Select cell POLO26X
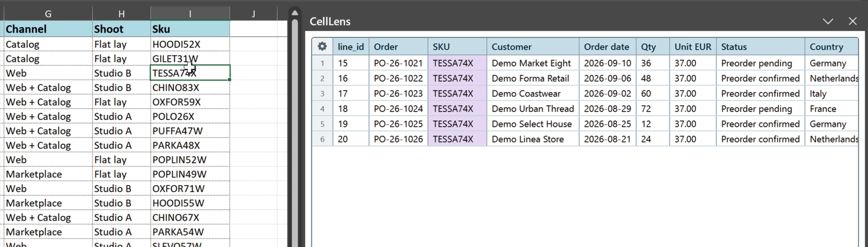Viewport: 868px width, 247px height. pyautogui.click(x=190, y=117)
